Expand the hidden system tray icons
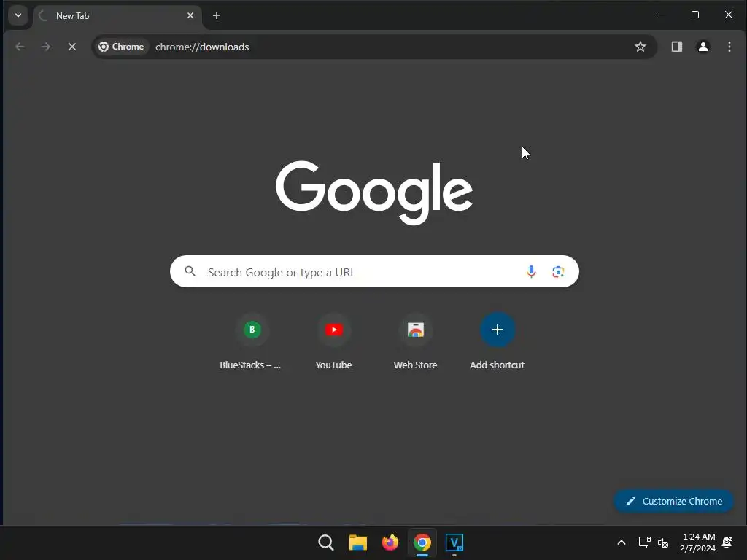This screenshot has height=560, width=747. click(622, 542)
